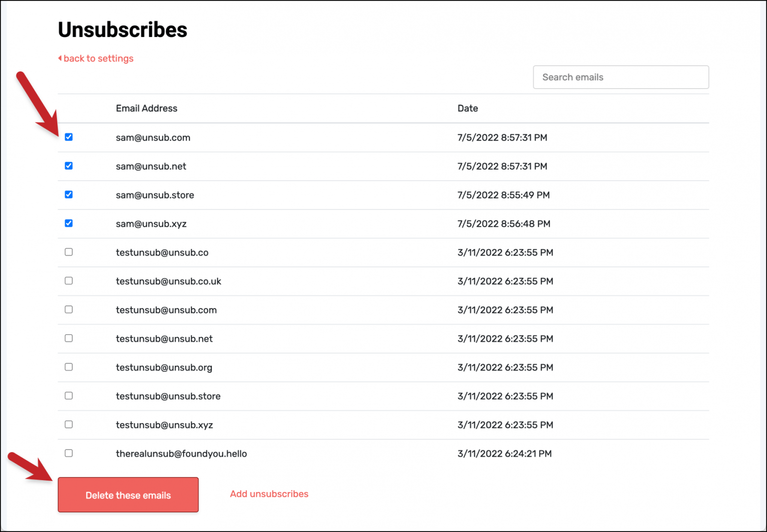Click the Date column header

point(467,108)
